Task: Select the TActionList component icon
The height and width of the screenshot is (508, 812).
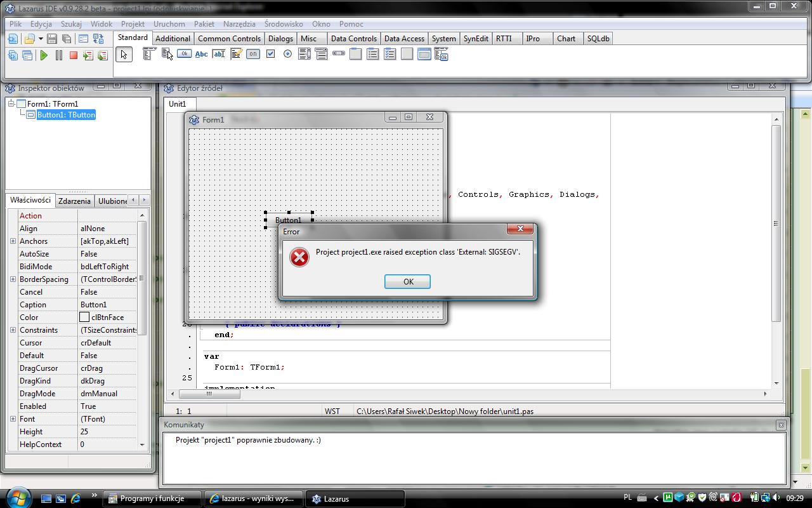Action: pyautogui.click(x=442, y=54)
